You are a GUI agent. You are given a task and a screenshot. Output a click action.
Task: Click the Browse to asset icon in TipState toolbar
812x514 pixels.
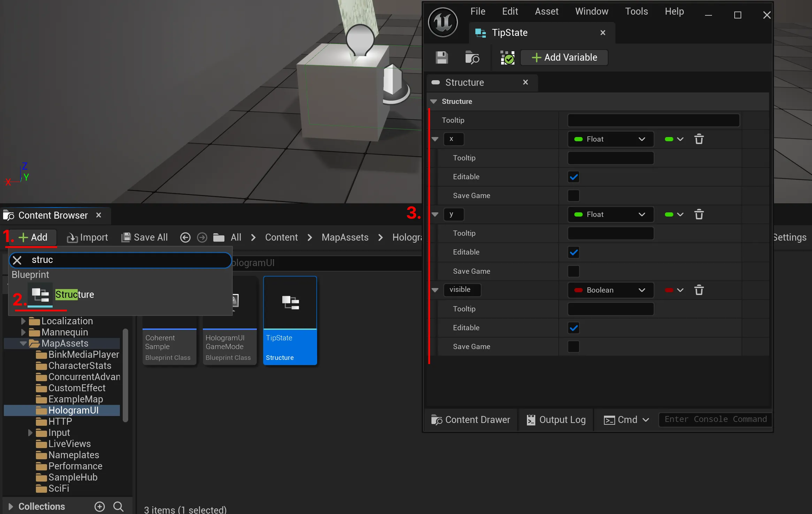[472, 58]
